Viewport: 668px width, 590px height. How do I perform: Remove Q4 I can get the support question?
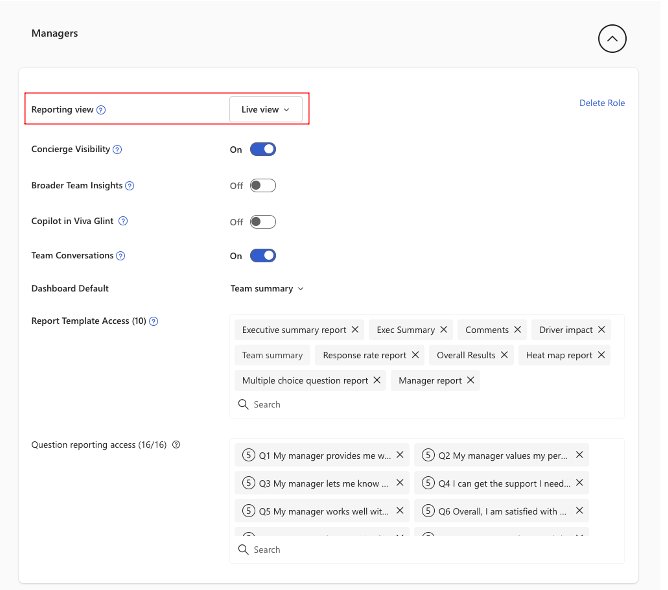[x=579, y=483]
